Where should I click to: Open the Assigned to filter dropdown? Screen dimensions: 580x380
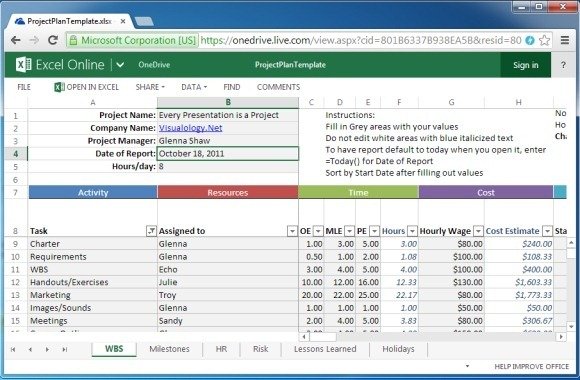point(292,231)
